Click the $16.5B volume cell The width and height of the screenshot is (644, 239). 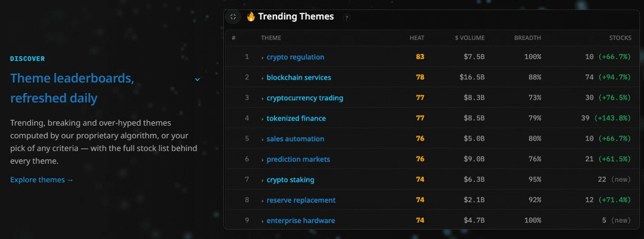coord(472,78)
